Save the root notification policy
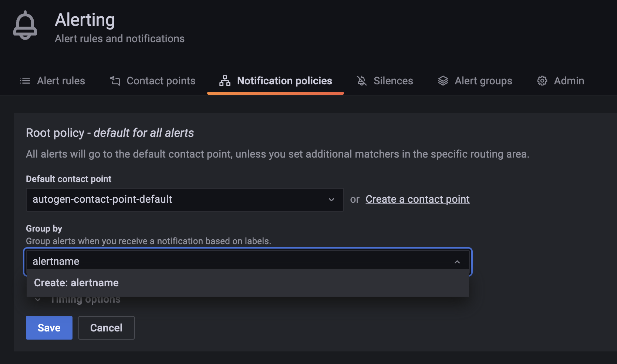 click(49, 327)
